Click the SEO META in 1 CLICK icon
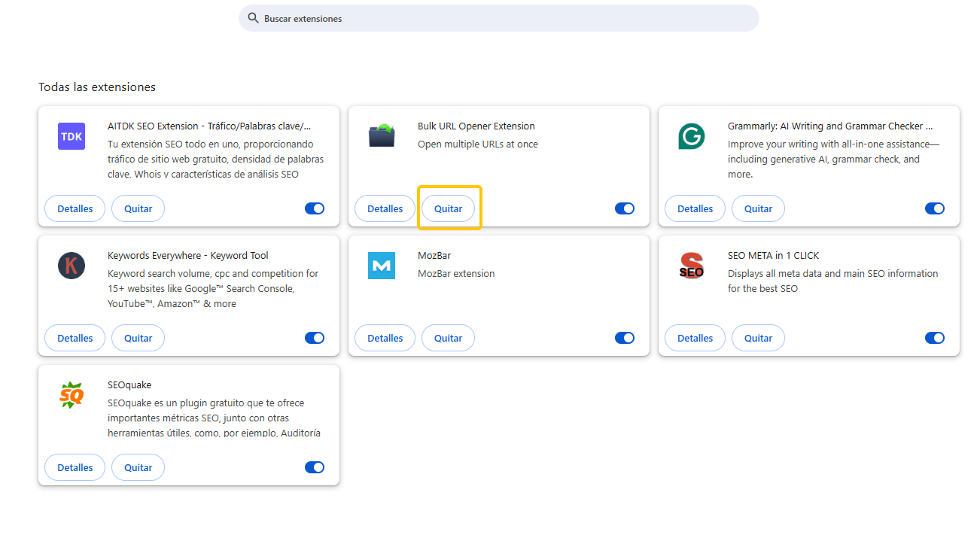 point(692,266)
